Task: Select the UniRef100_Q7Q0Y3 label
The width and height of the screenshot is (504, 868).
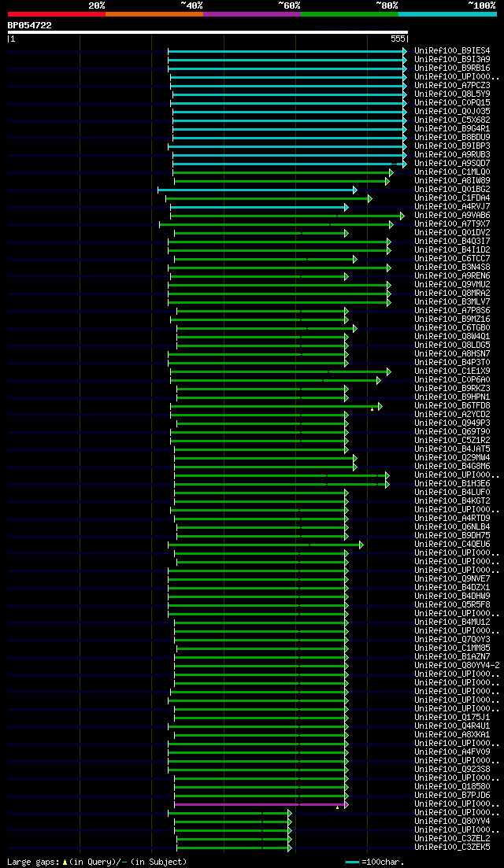Action: coord(452,639)
